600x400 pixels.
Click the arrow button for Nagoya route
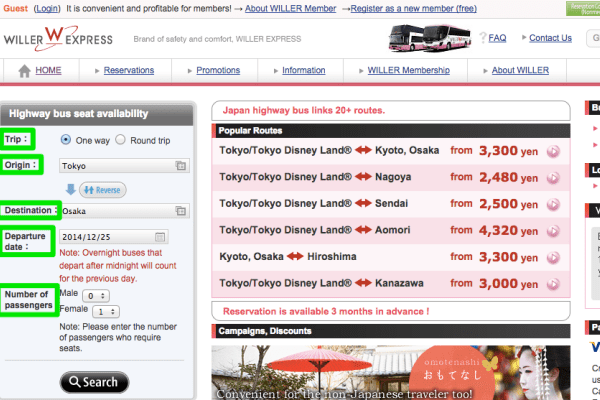click(x=553, y=177)
